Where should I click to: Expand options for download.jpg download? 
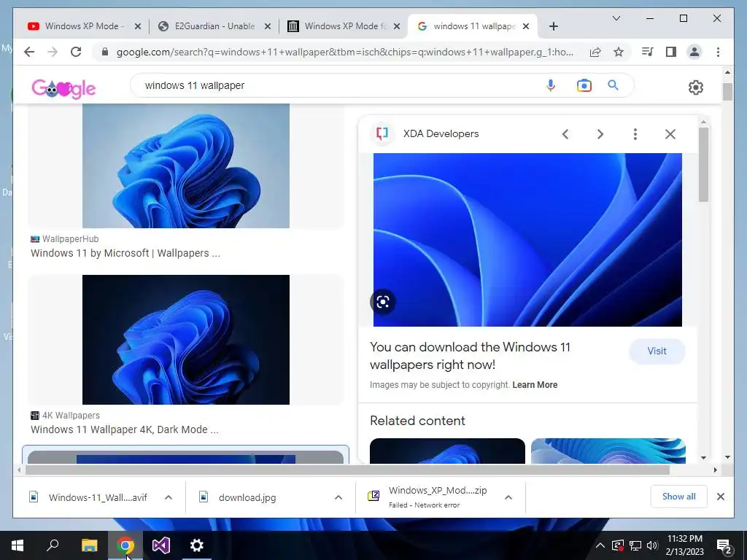338,497
